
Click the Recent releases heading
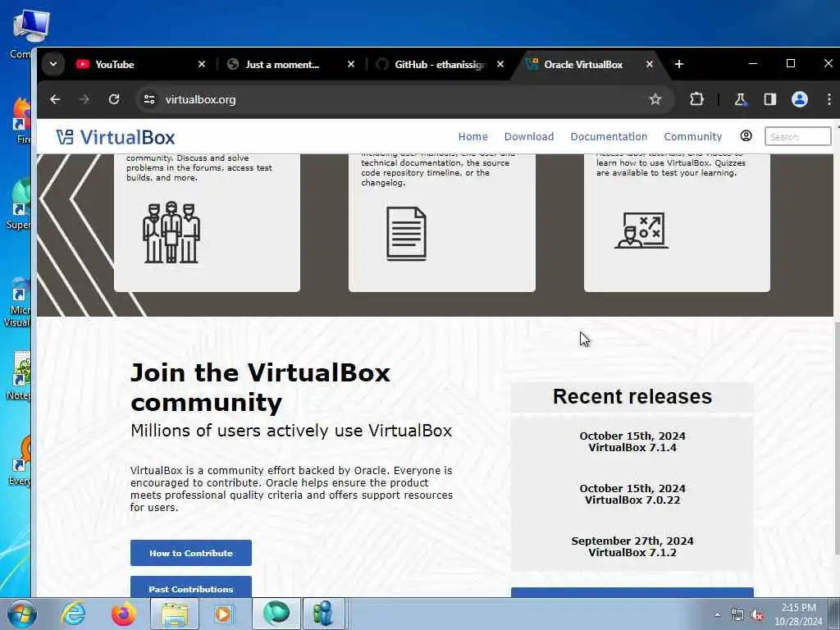[x=632, y=396]
